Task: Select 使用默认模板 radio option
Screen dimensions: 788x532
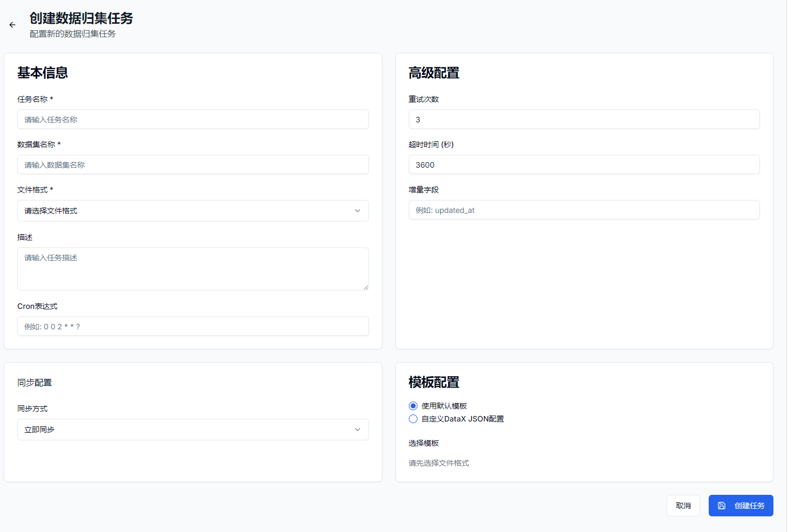Action: [413, 406]
